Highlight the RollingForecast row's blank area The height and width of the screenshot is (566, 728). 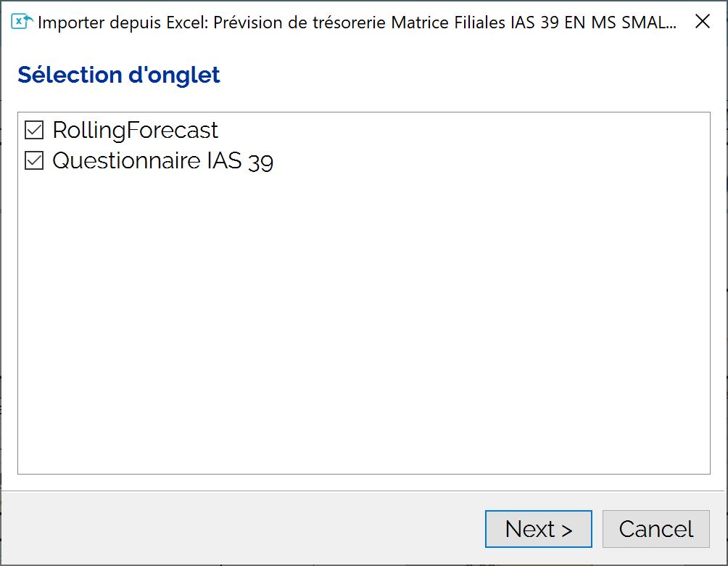point(464,130)
